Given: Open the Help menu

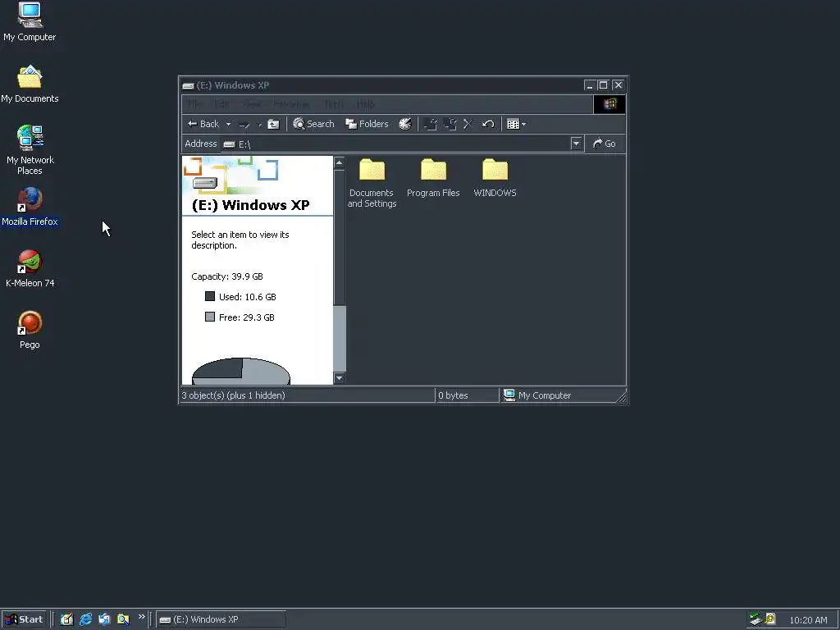Looking at the screenshot, I should (x=365, y=104).
